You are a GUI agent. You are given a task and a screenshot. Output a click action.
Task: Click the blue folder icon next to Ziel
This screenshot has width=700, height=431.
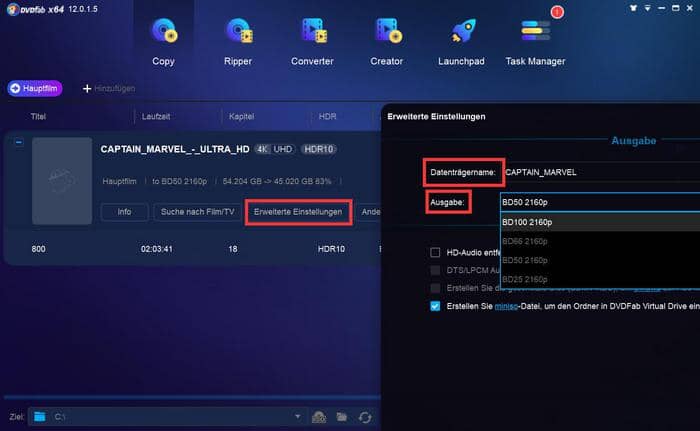click(40, 417)
